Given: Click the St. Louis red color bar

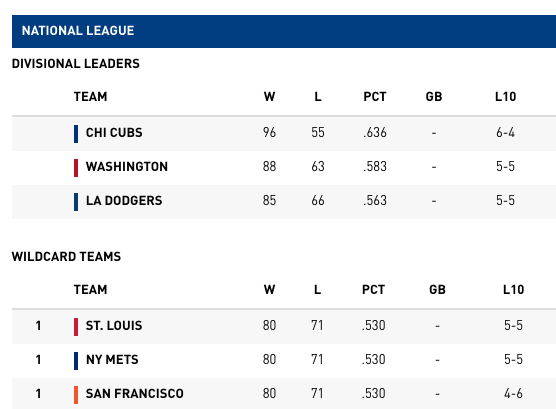Looking at the screenshot, I should [76, 327].
